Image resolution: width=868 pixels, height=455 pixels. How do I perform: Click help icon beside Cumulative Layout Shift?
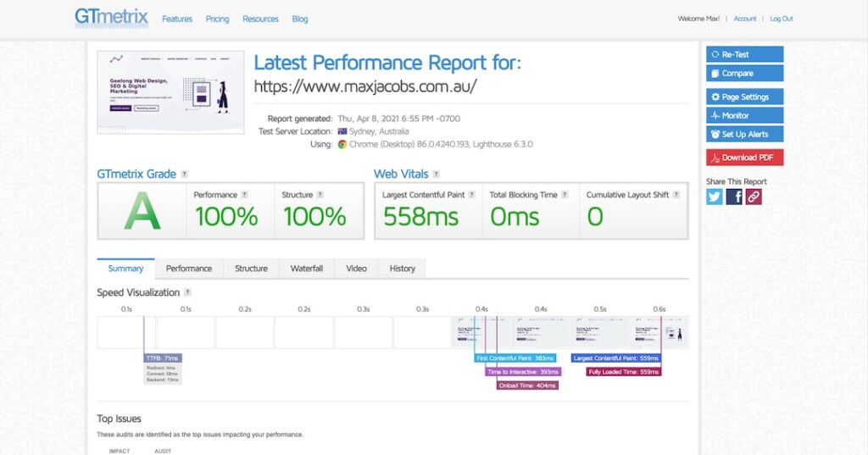tap(676, 195)
